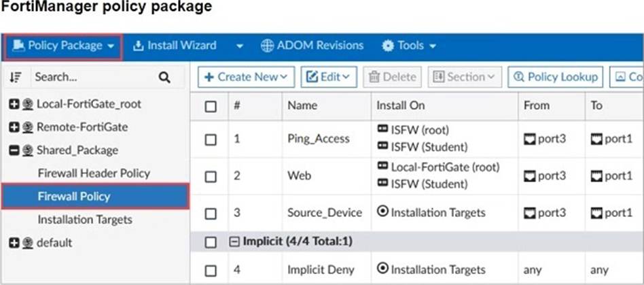Click Installation Targets icon in Implicit Deny row

tap(382, 269)
